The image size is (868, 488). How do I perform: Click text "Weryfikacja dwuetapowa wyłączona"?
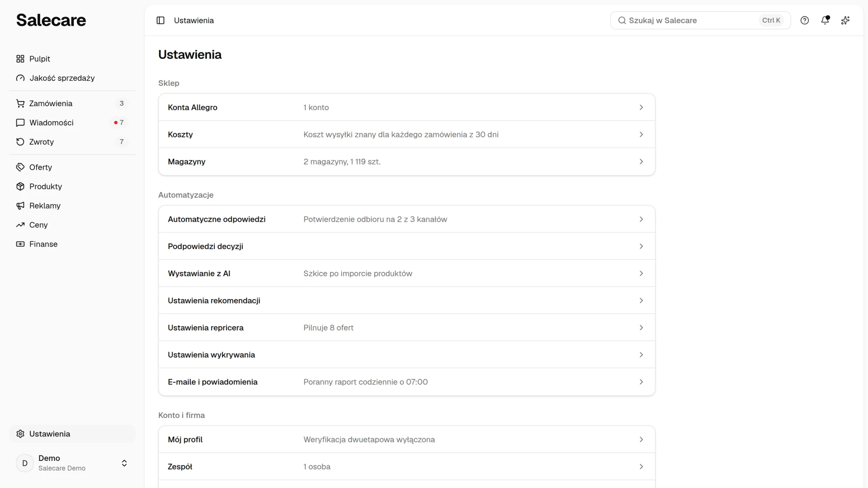(369, 440)
